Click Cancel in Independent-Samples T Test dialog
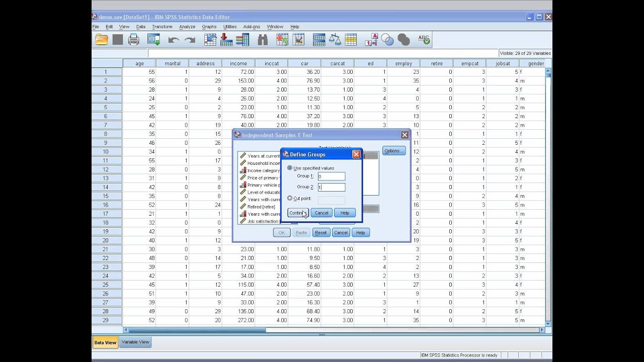Viewport: 644px width, 362px height. pos(341,232)
